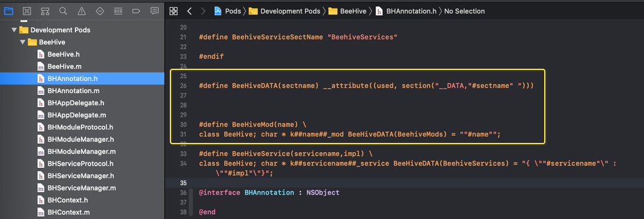Open the Report navigator speech bubble
The width and height of the screenshot is (644, 219).
155,11
